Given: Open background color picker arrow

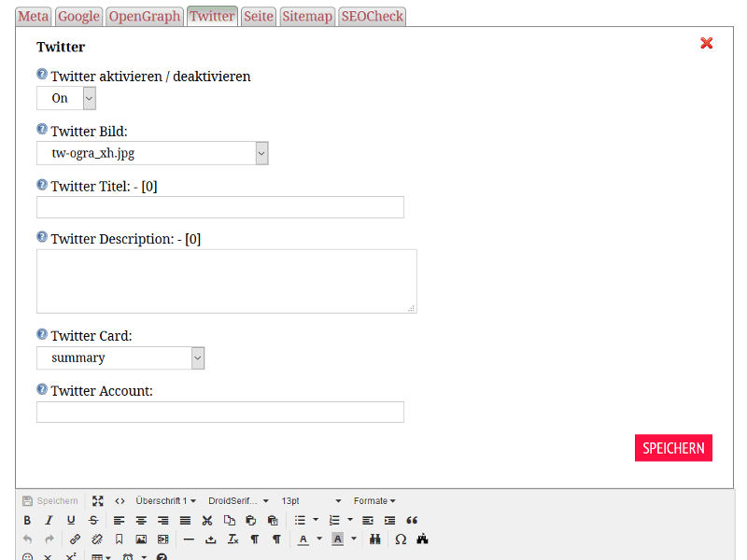Looking at the screenshot, I should (354, 539).
